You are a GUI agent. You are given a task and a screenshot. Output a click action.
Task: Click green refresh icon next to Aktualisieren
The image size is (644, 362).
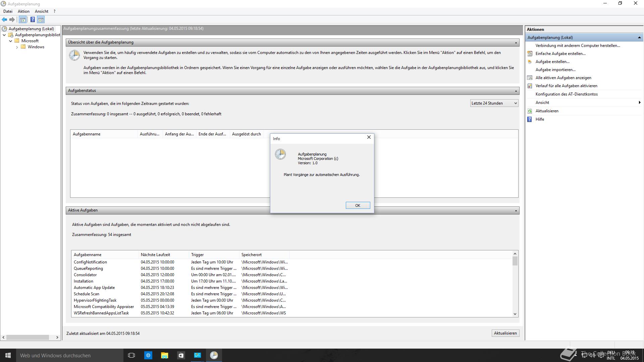530,111
